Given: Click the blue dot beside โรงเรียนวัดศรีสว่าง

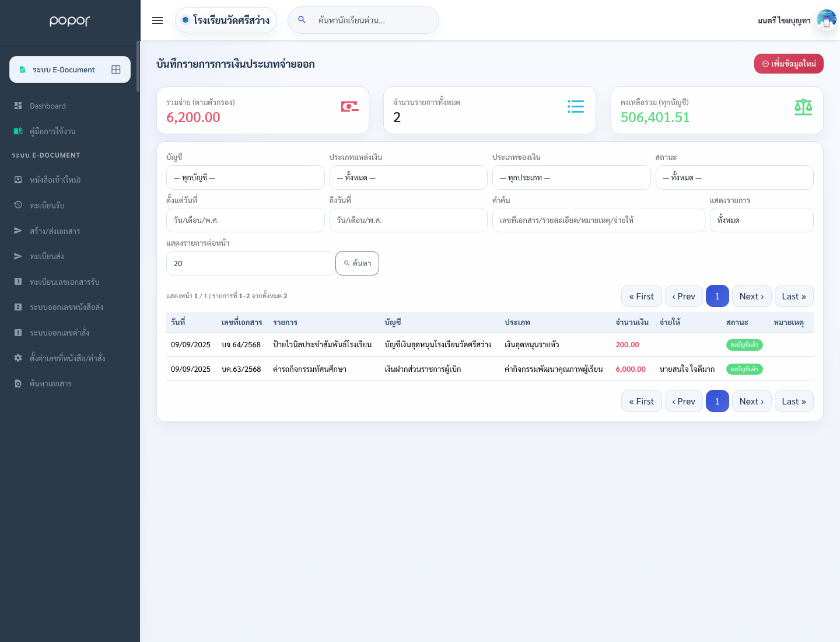Looking at the screenshot, I should [185, 20].
